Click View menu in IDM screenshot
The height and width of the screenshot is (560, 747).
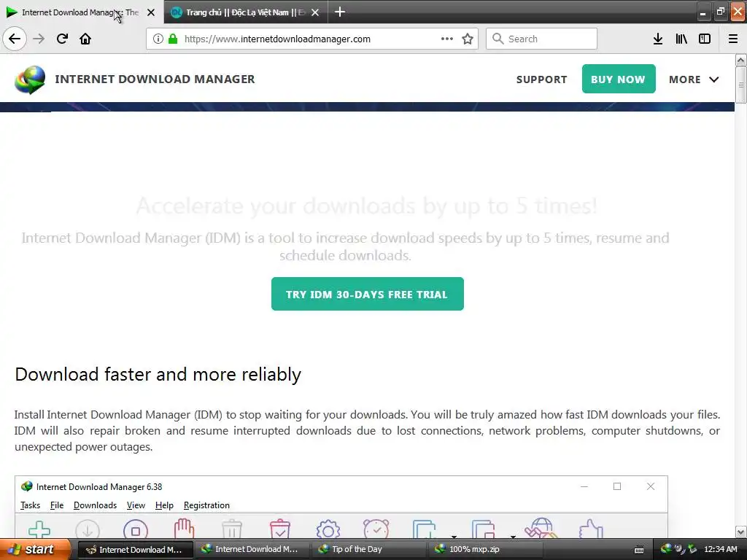coord(136,505)
